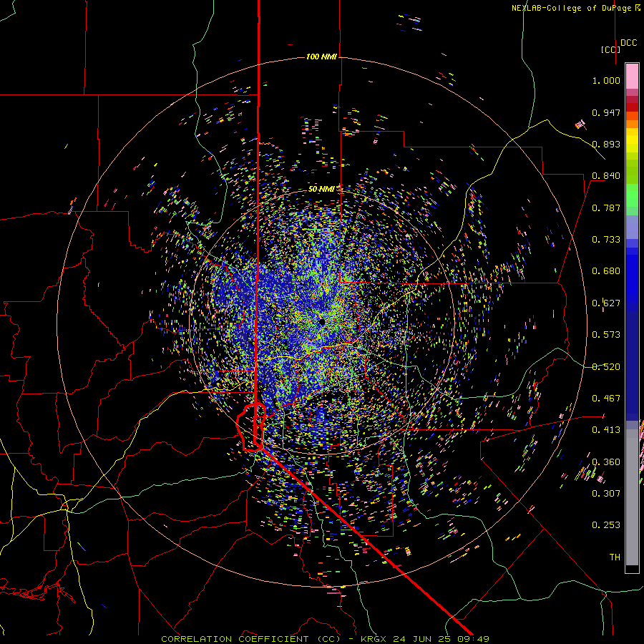Pick the bright green color bar segment
Image resolution: width=644 pixels, height=644 pixels.
click(x=632, y=195)
